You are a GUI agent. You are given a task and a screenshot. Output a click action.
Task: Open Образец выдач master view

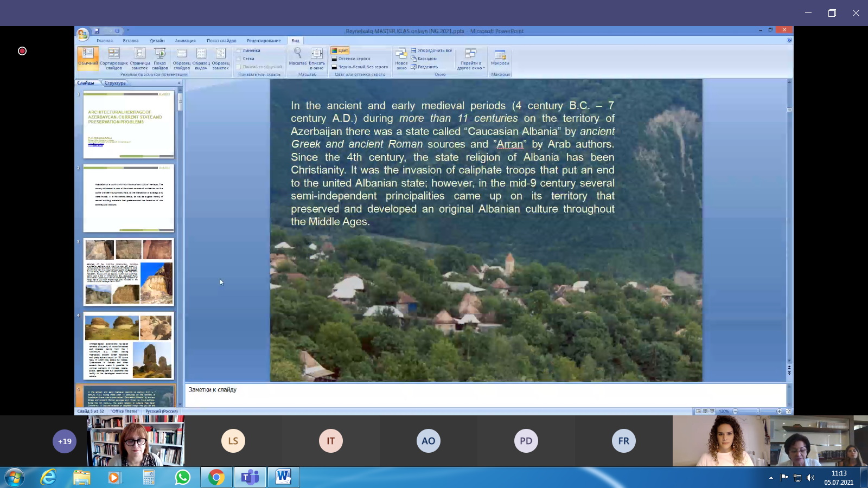[201, 59]
